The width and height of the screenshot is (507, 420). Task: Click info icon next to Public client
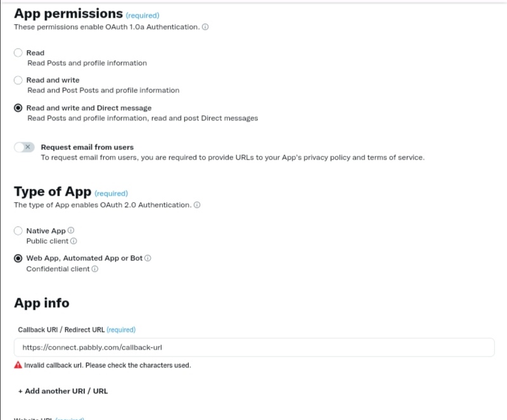(74, 241)
